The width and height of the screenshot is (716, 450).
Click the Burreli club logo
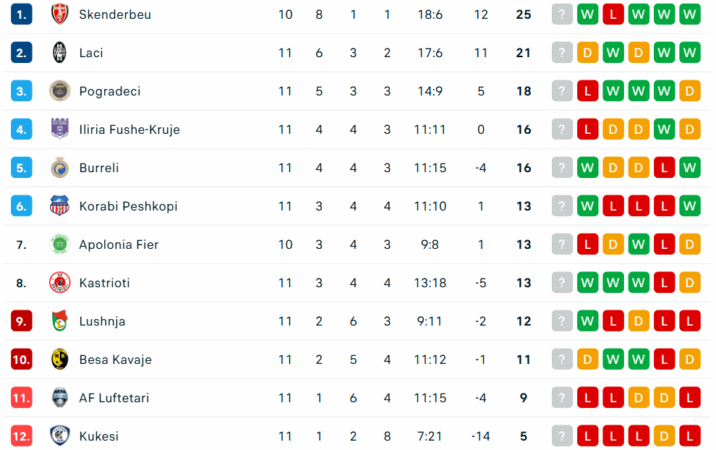click(59, 167)
